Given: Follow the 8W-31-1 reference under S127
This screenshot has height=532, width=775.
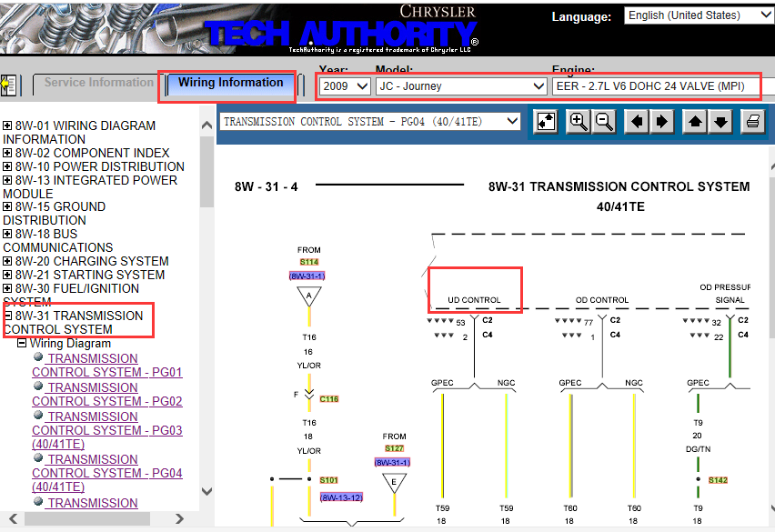Looking at the screenshot, I should [x=392, y=462].
